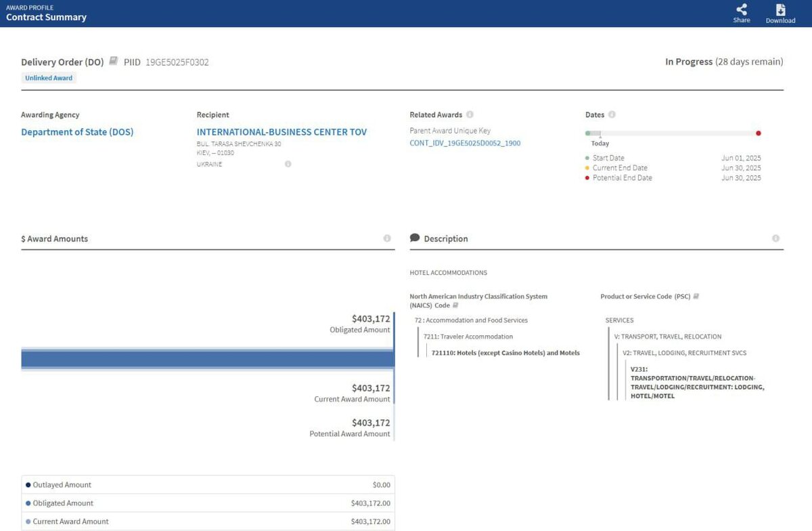Click the Download icon
The width and height of the screenshot is (812, 531).
pos(780,9)
